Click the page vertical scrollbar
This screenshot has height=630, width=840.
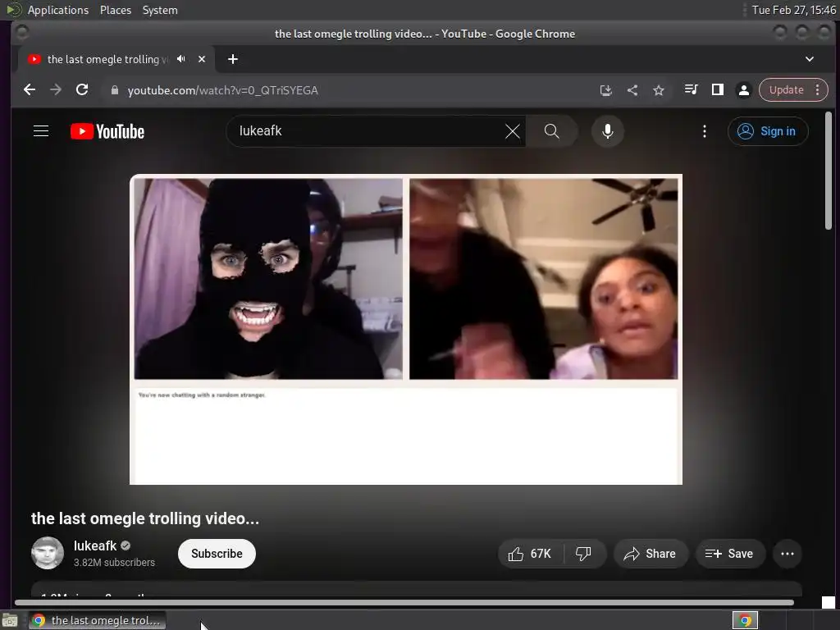tap(829, 171)
